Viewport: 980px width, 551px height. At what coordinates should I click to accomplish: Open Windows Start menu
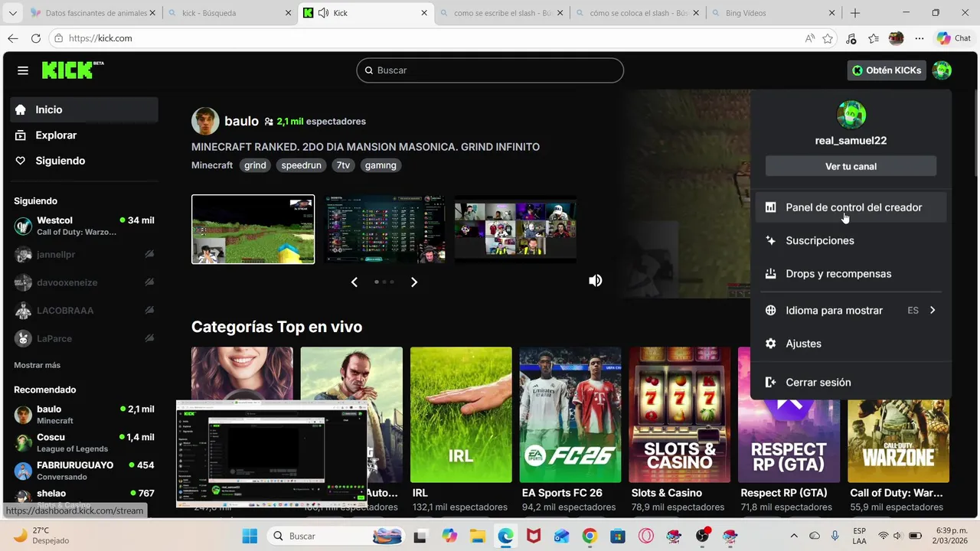coord(250,536)
